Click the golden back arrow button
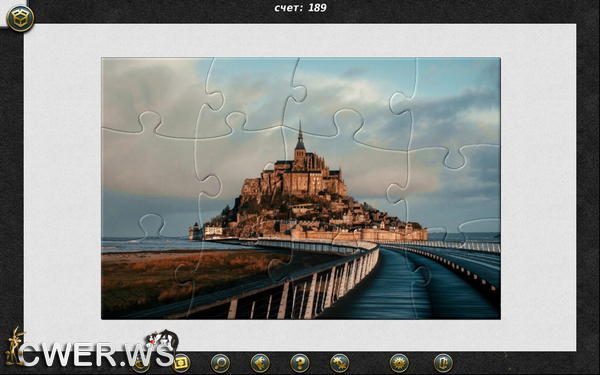This screenshot has height=375, width=600. 260,363
